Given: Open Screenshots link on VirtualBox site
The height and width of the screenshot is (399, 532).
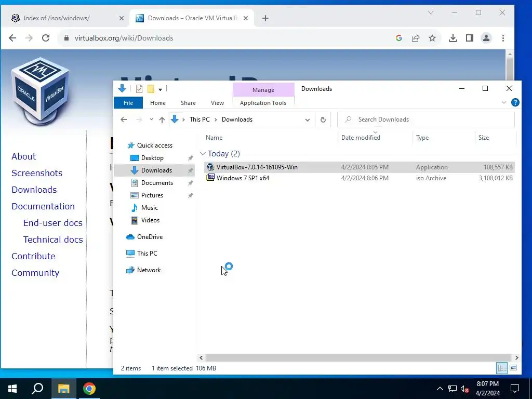Looking at the screenshot, I should pyautogui.click(x=37, y=173).
